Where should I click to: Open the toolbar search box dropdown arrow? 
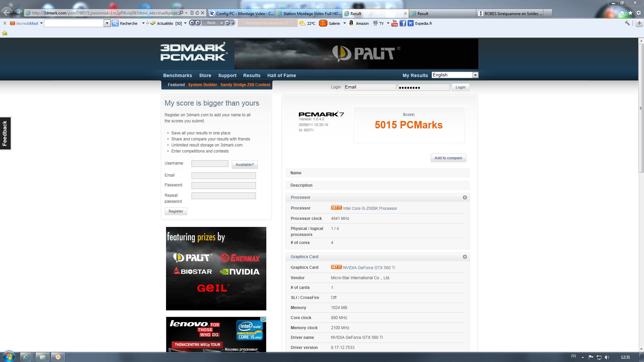click(x=107, y=23)
